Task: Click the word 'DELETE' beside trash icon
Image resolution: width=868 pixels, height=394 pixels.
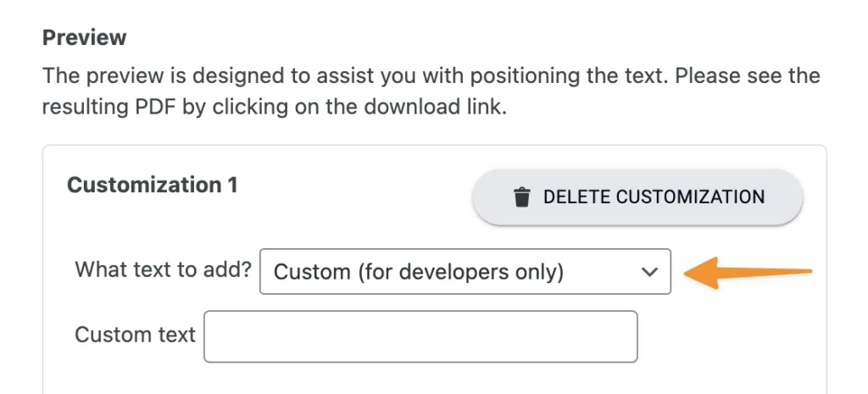Action: pos(576,197)
